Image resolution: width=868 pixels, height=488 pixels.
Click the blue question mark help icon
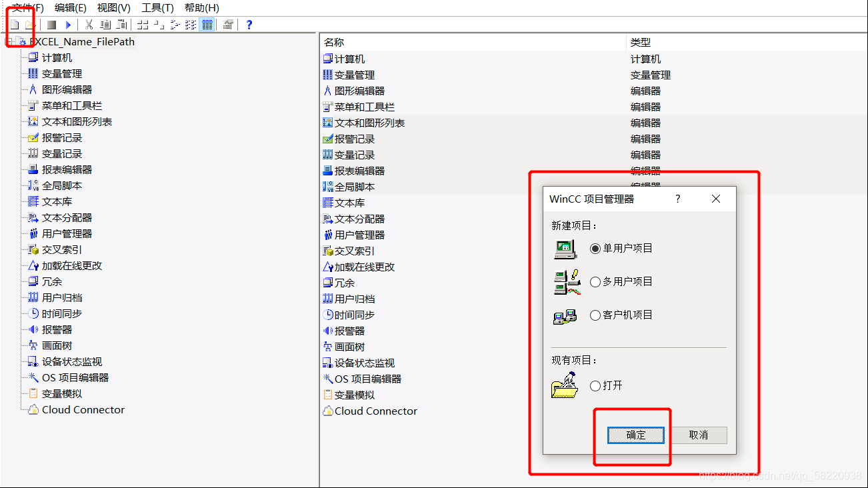click(249, 25)
